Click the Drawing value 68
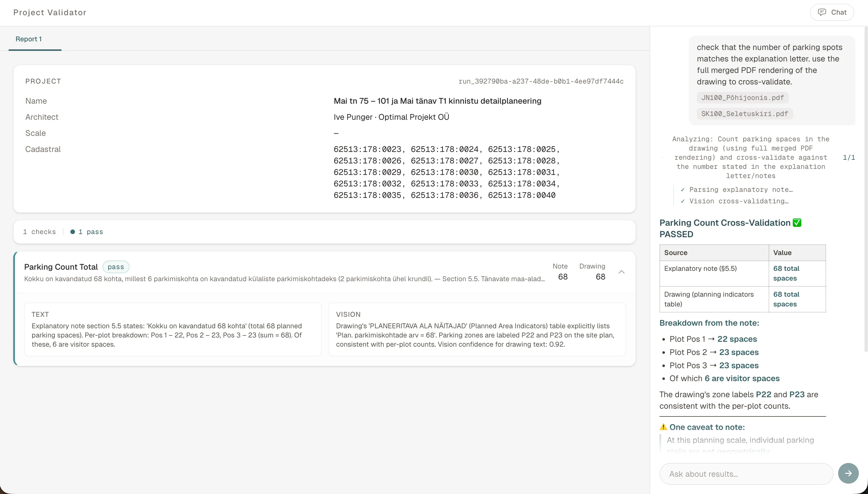 tap(600, 277)
